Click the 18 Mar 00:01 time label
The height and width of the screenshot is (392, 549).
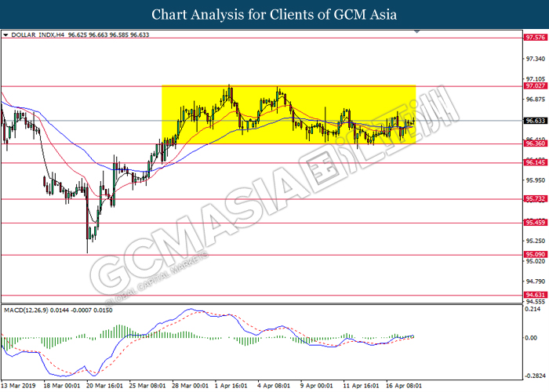pos(62,386)
